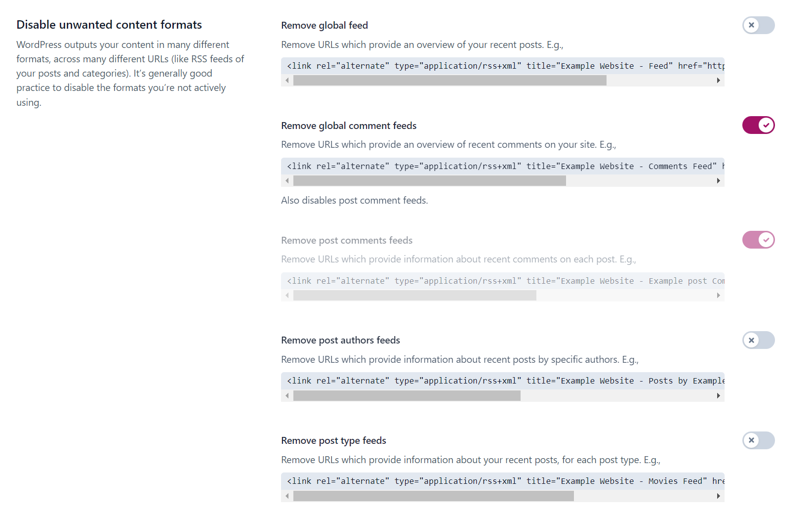Click the global feed link code snippet
The height and width of the screenshot is (515, 812).
(503, 66)
